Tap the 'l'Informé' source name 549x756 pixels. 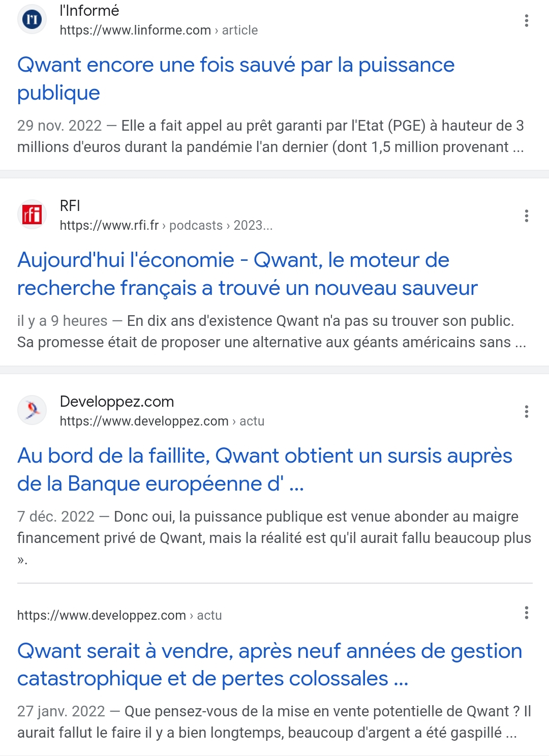coord(89,11)
